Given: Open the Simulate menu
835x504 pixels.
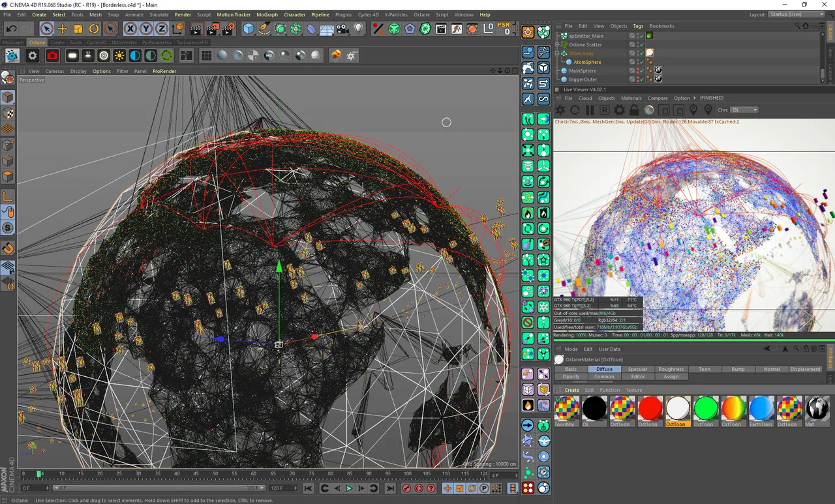Looking at the screenshot, I should (x=159, y=14).
